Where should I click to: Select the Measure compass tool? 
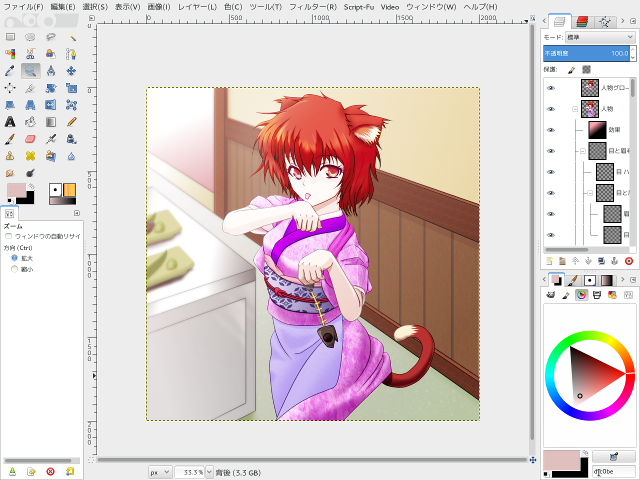[51, 71]
